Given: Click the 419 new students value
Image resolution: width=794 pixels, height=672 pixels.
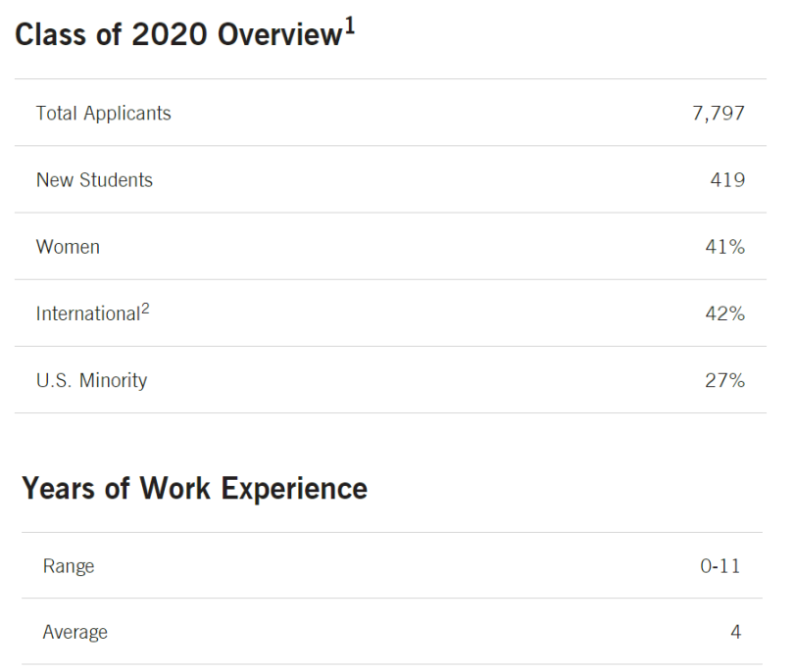Looking at the screenshot, I should (727, 180).
